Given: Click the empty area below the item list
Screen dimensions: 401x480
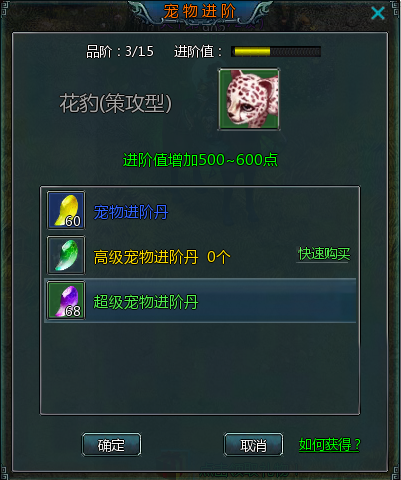Looking at the screenshot, I should [200, 368].
